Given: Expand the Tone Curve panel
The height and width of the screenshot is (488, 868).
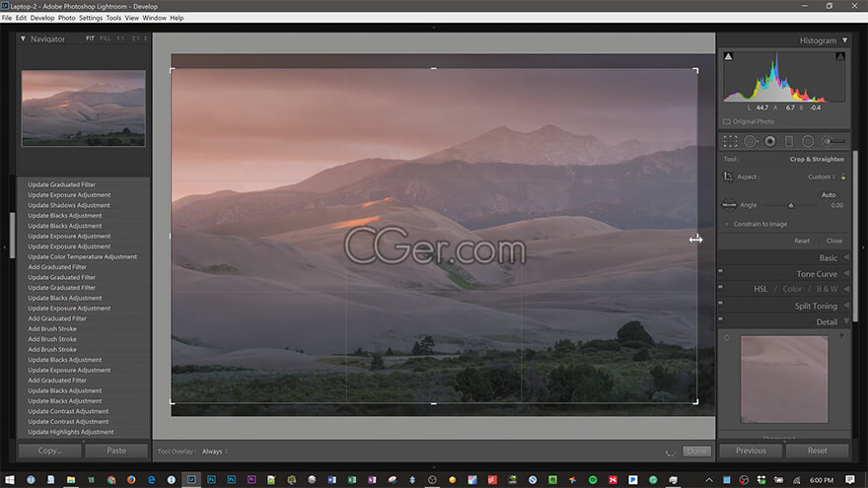Looking at the screenshot, I should click(x=846, y=273).
